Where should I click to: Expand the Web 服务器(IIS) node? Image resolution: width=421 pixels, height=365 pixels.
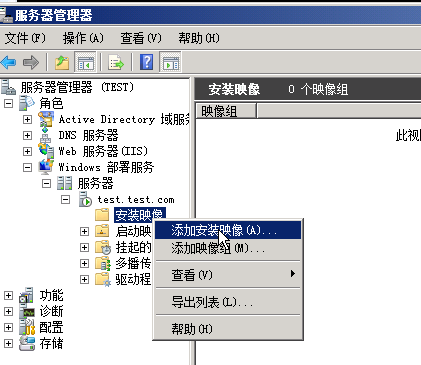click(27, 151)
